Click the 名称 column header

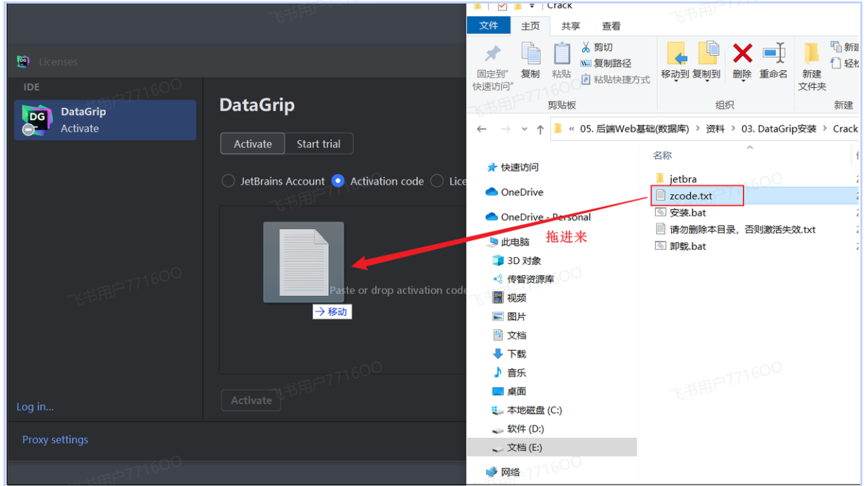coord(663,156)
